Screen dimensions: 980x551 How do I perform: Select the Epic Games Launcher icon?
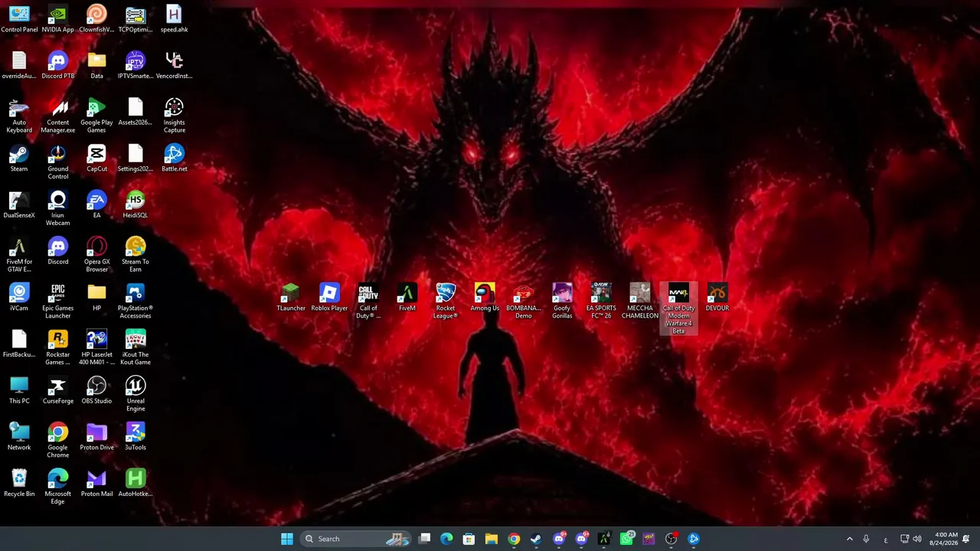58,302
